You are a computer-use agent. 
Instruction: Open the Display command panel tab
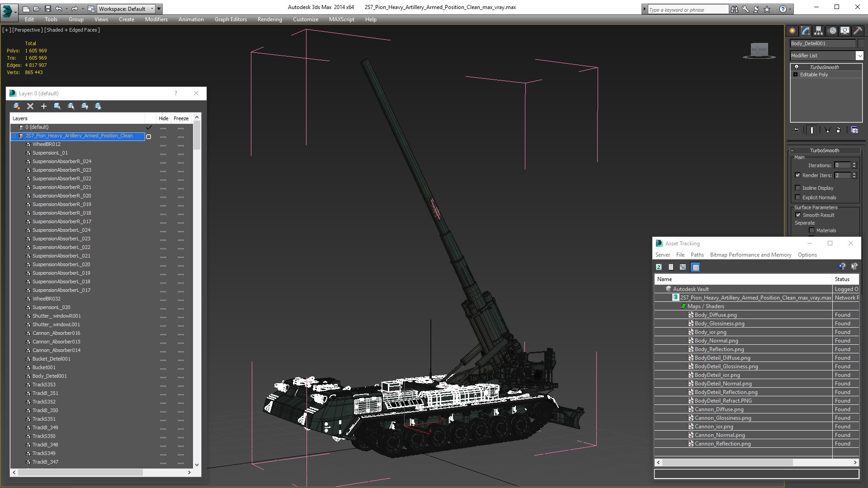(845, 31)
